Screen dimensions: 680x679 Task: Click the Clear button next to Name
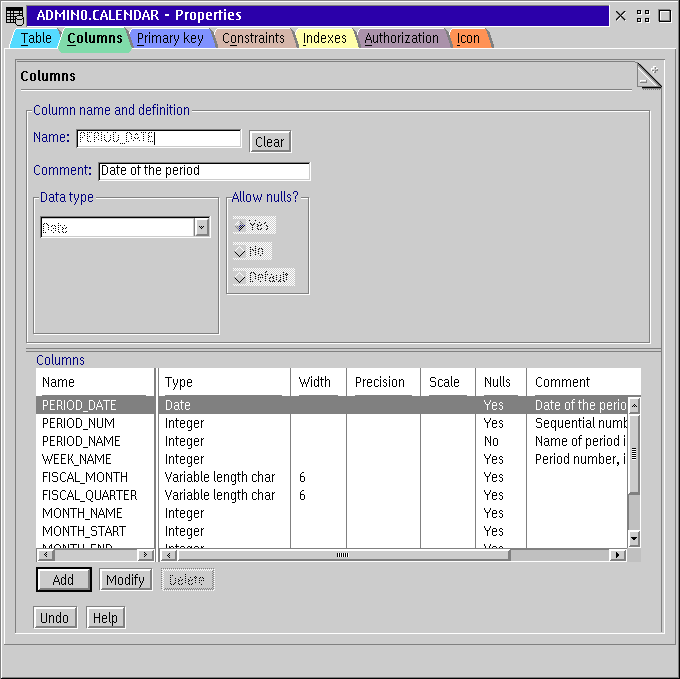[x=269, y=142]
